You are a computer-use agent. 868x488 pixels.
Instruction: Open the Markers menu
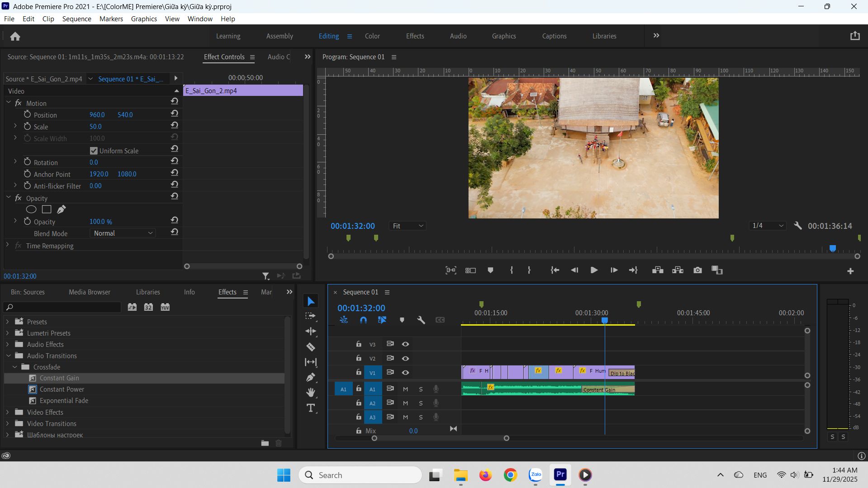point(111,19)
